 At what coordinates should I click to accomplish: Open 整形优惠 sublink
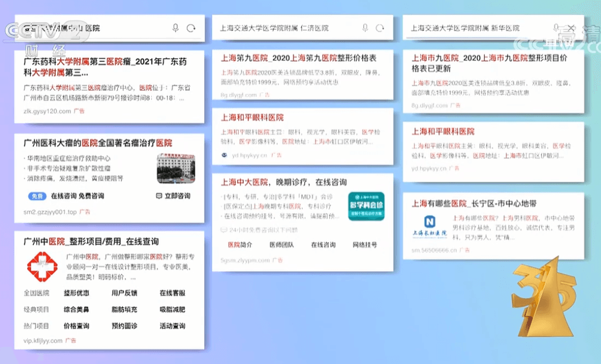76,293
